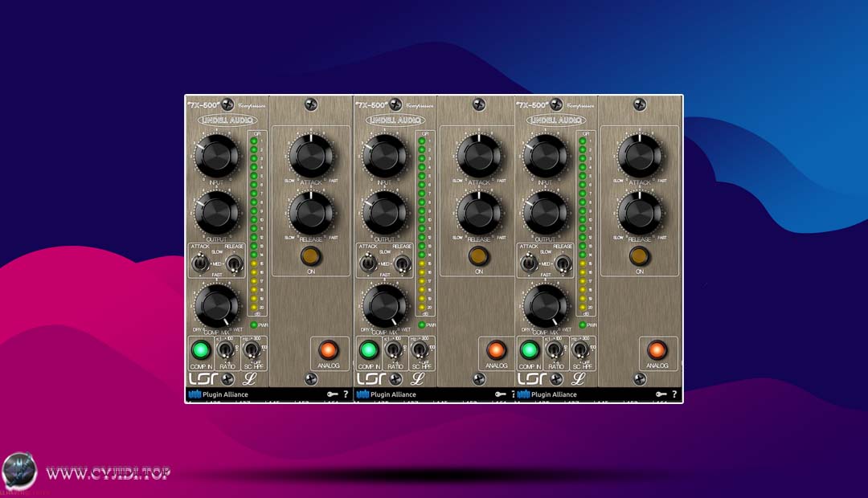The image size is (868, 498).
Task: Flip the SC HPF switch on middle compressor
Action: click(420, 349)
